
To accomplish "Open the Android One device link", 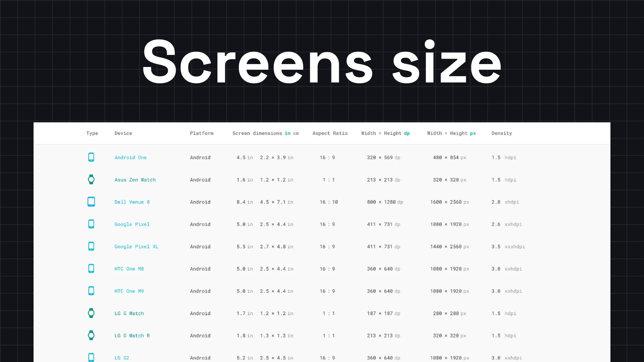I will [x=130, y=158].
